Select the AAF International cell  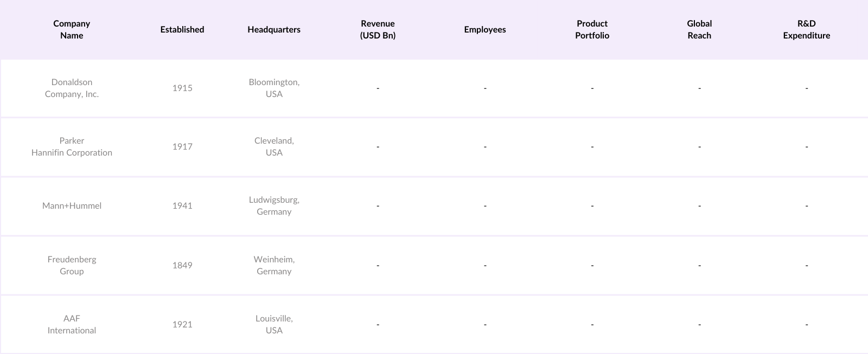72,324
